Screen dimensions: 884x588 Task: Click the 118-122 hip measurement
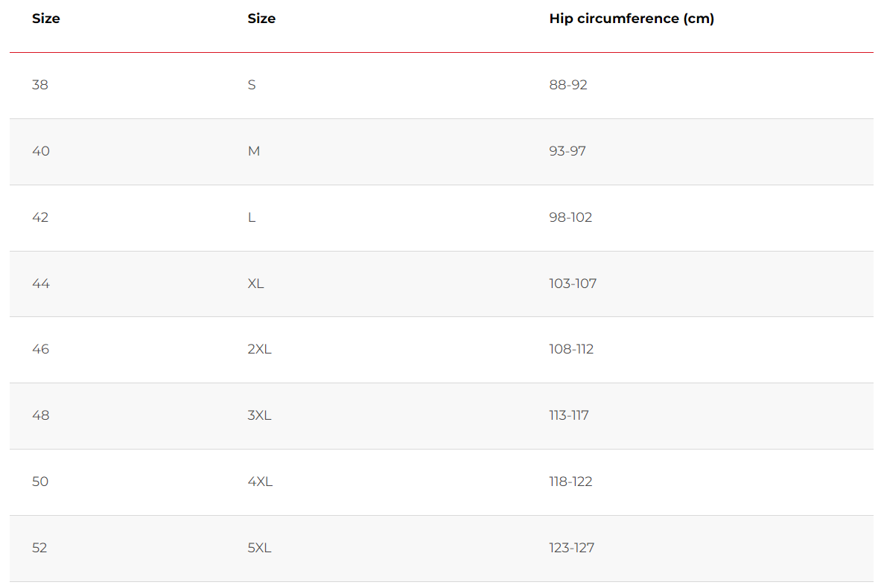(x=570, y=482)
